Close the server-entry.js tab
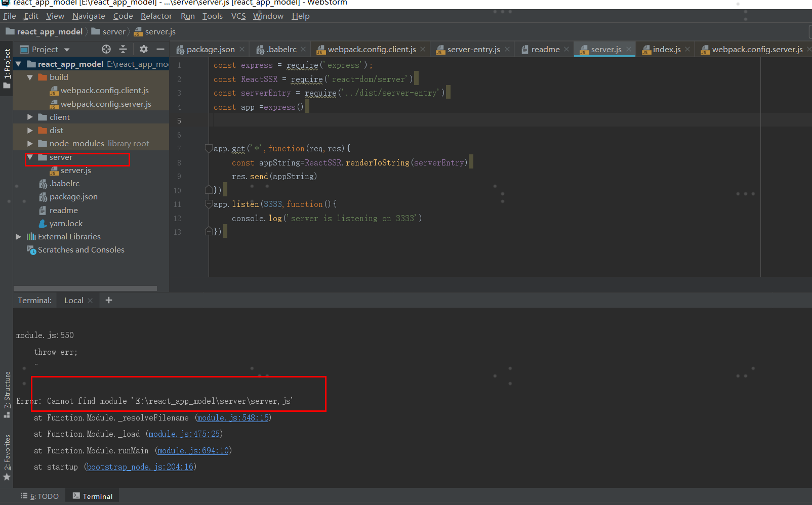The width and height of the screenshot is (812, 505). pos(507,49)
